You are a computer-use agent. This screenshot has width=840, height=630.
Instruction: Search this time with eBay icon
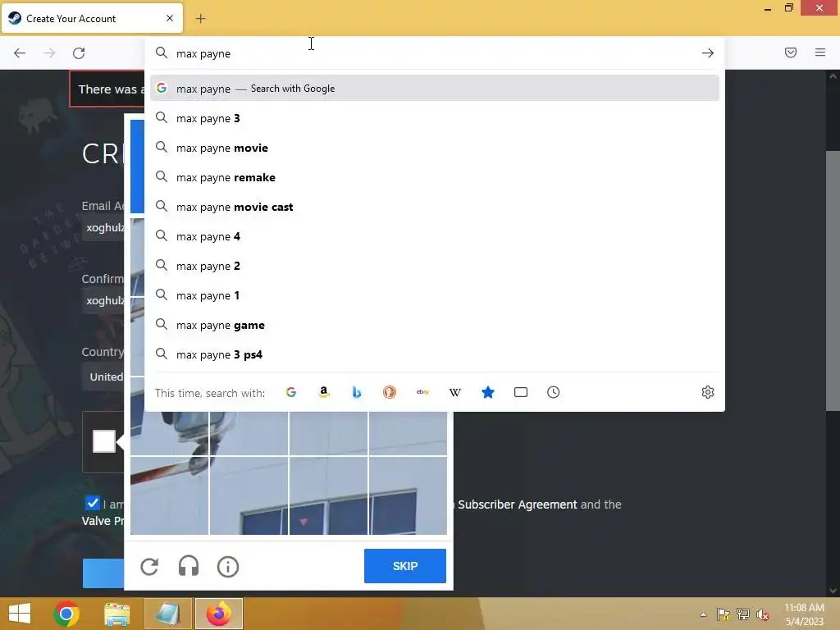[x=422, y=392]
